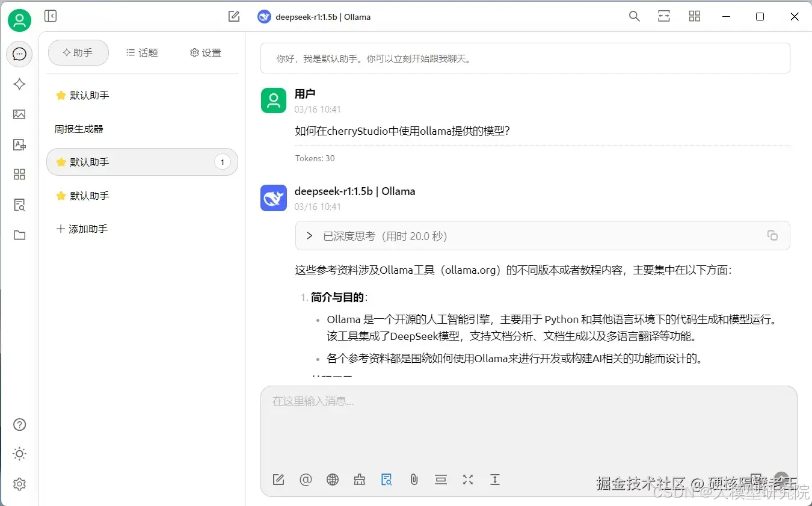This screenshot has height=506, width=812.
Task: Collapse the sidebar with the panel toggle icon
Action: pos(51,16)
